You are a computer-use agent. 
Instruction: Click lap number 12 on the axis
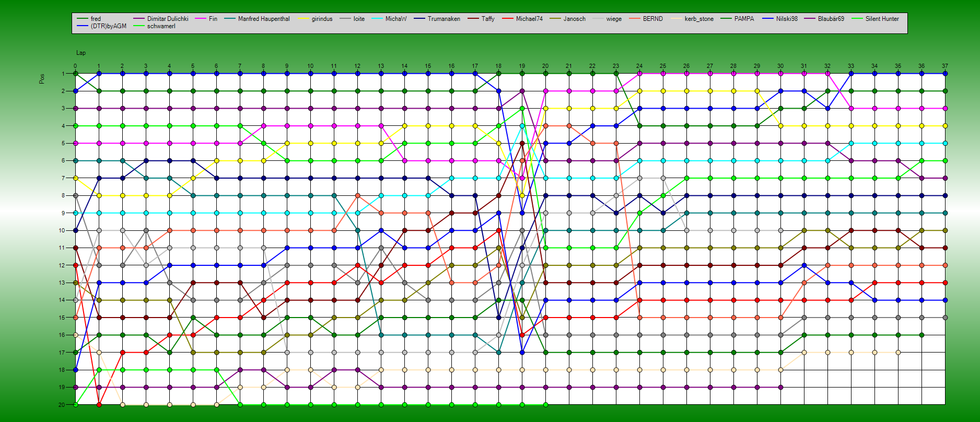pyautogui.click(x=357, y=66)
